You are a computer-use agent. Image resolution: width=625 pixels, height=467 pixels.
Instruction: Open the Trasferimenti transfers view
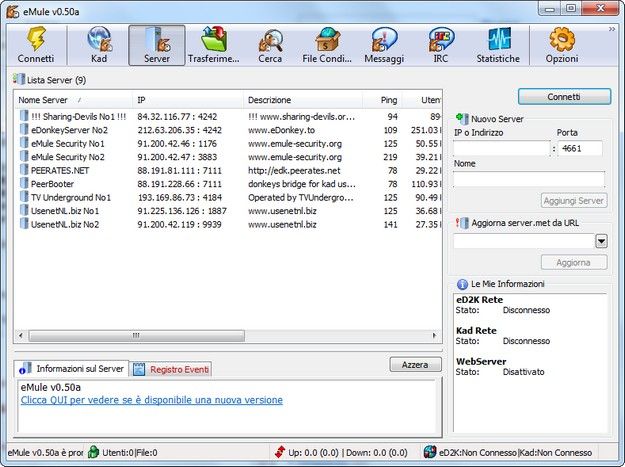pyautogui.click(x=214, y=45)
